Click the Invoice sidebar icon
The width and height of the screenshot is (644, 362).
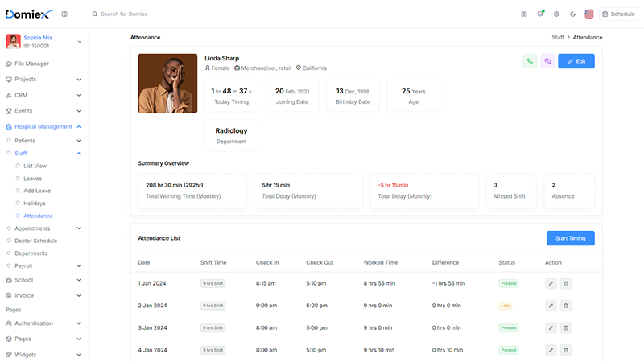pos(9,295)
